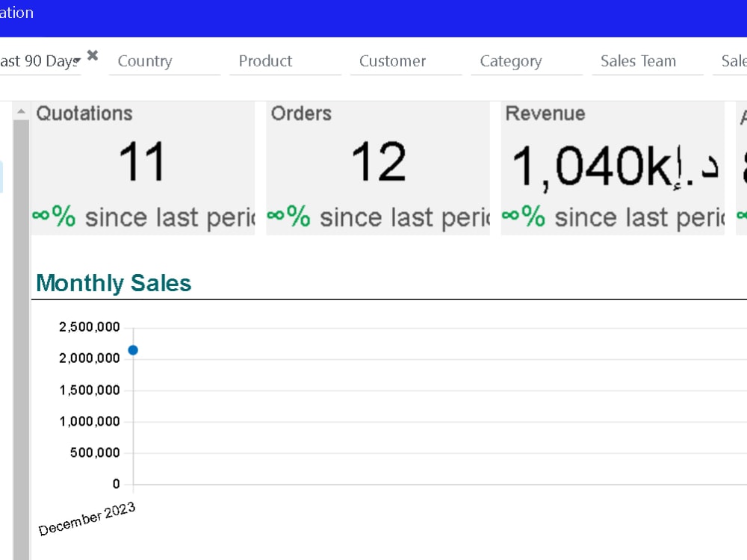This screenshot has width=747, height=560.
Task: Click the scroll-up arrow of the scrollbar
Action: [x=21, y=112]
